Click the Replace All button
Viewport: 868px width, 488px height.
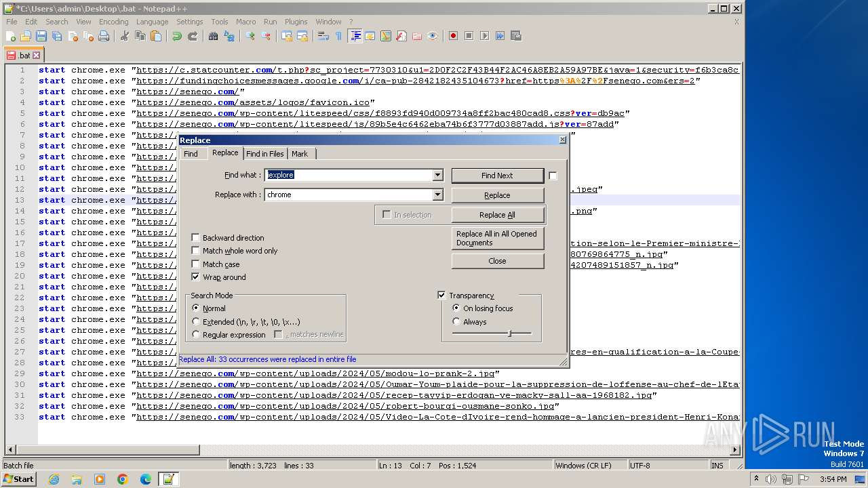(497, 215)
